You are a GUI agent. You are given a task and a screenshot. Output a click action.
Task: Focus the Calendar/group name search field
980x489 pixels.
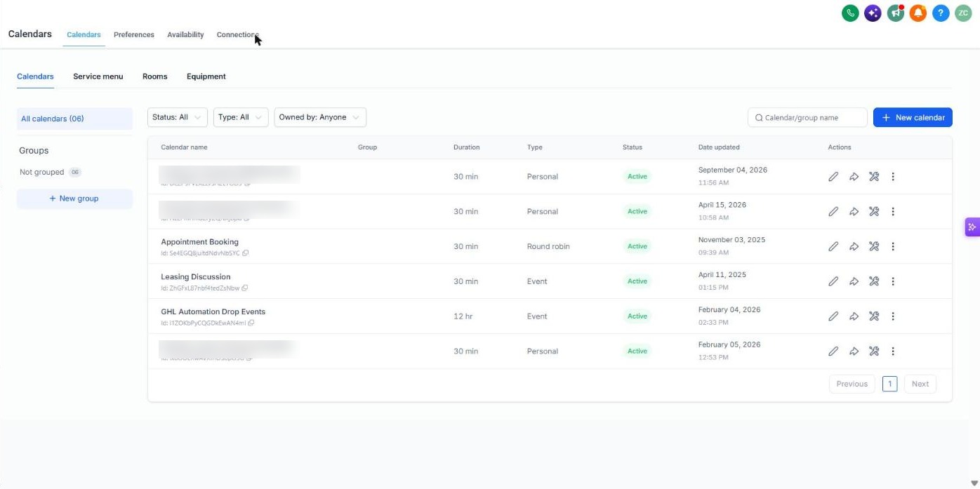[807, 117]
